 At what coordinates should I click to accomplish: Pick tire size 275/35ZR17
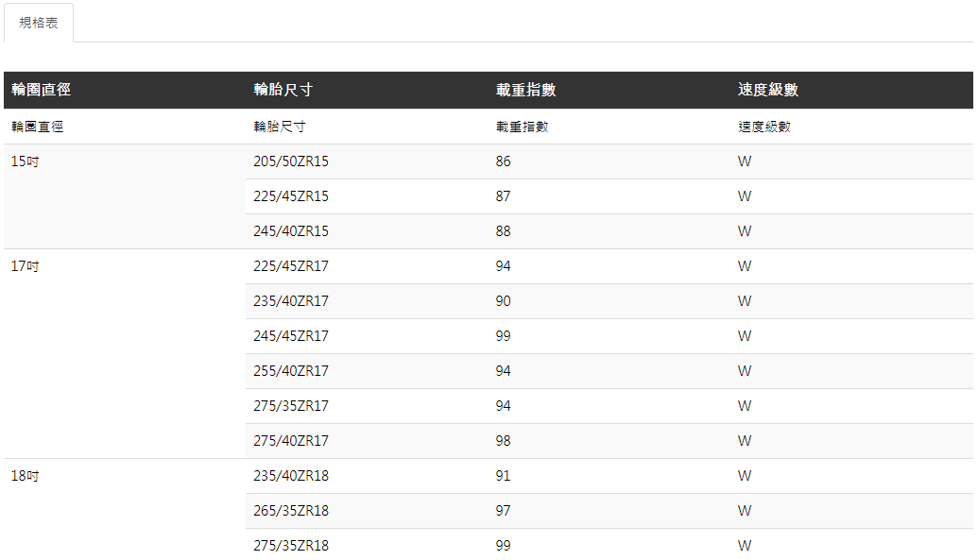click(x=291, y=406)
